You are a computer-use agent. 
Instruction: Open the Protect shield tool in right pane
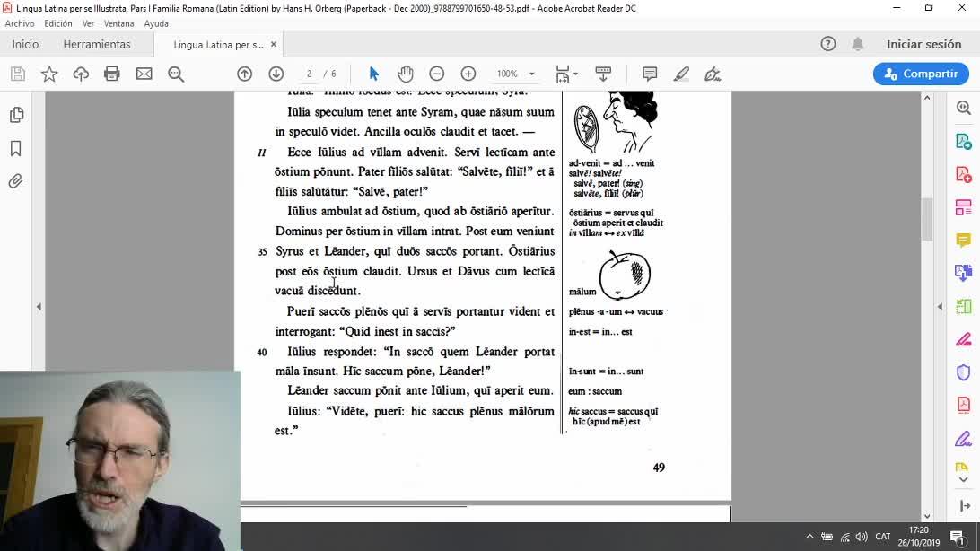(x=964, y=372)
